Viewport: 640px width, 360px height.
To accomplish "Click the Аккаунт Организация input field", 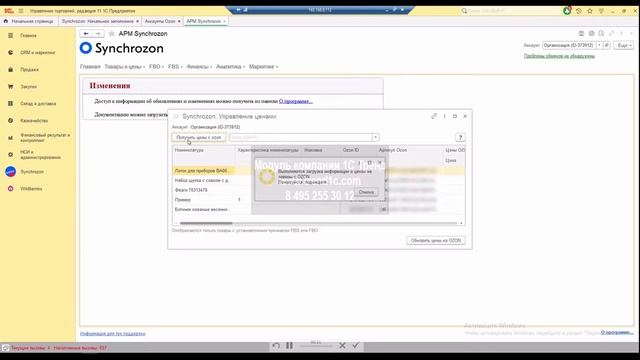I will 569,45.
